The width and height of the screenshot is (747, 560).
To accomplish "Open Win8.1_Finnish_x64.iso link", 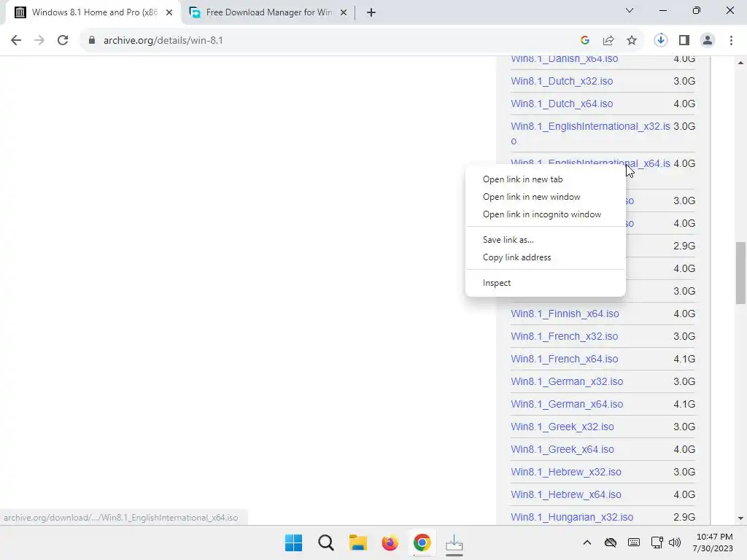I will [565, 314].
